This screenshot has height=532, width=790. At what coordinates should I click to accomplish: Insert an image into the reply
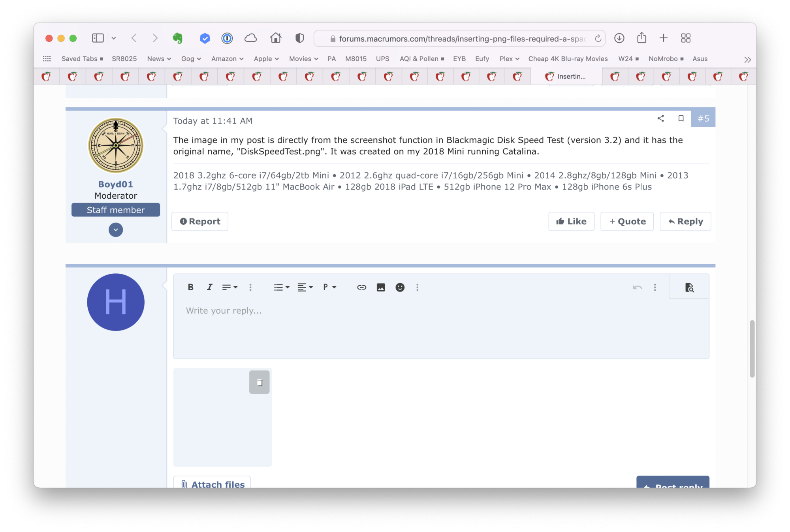tap(381, 287)
